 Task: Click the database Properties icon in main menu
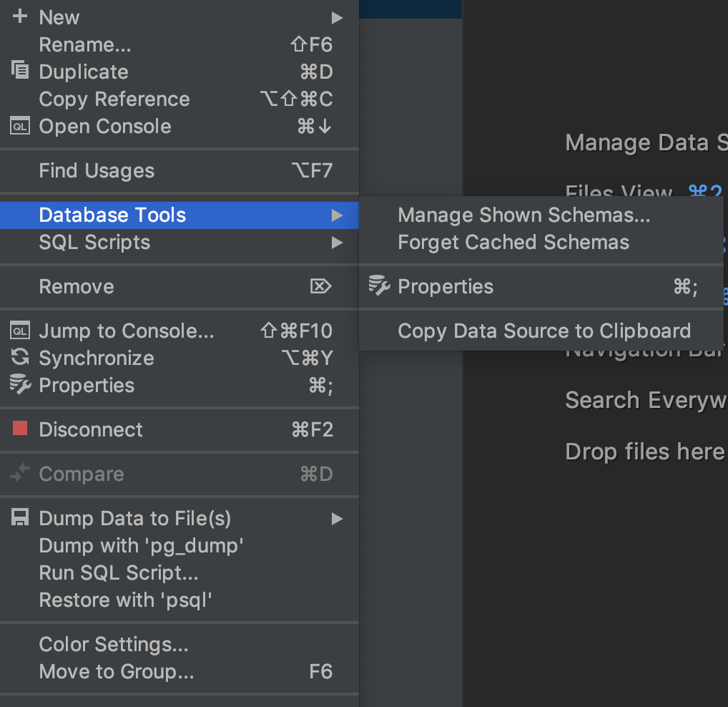click(20, 385)
